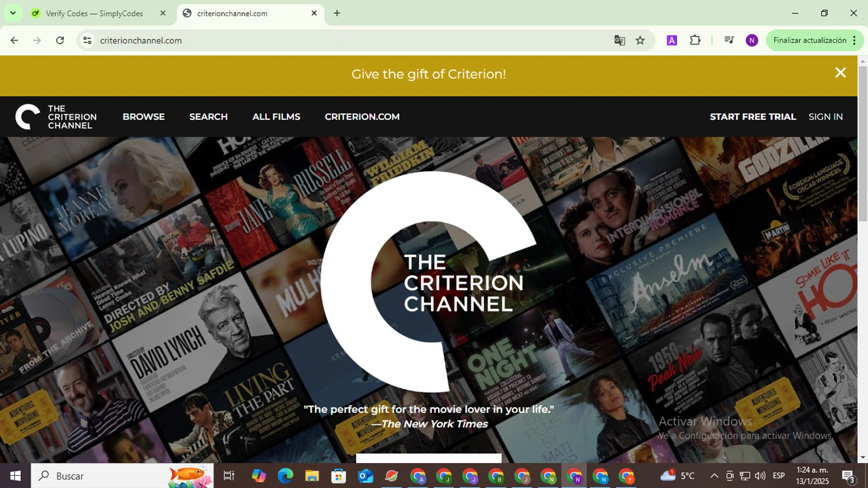Expand the tab search dropdown arrow
Image resolution: width=868 pixels, height=488 pixels.
pos(13,13)
